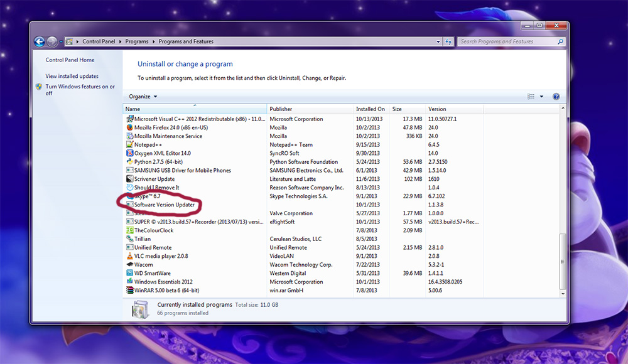Click the scrollbar up arrow
Image resolution: width=628 pixels, height=364 pixels.
(x=563, y=108)
